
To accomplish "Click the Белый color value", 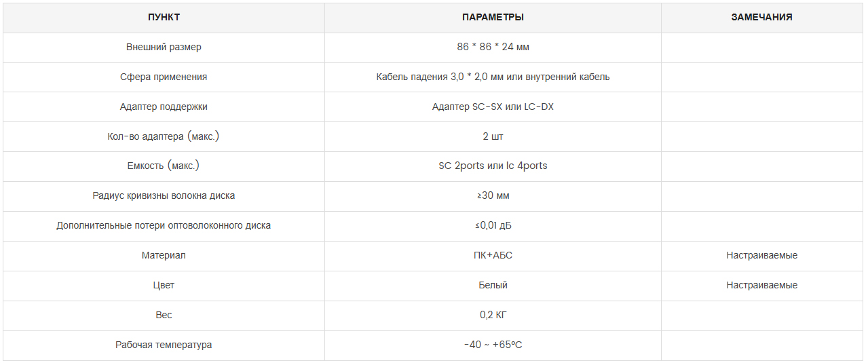I will coord(493,286).
